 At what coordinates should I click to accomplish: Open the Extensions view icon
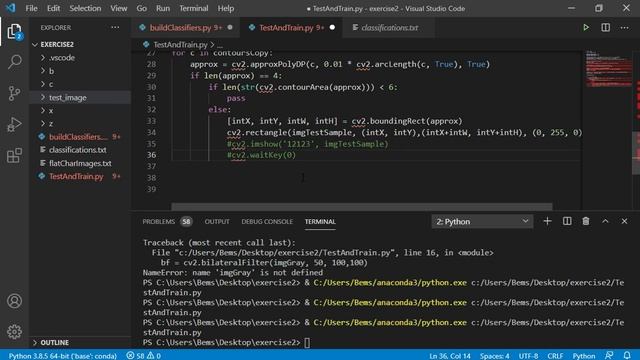[14, 156]
